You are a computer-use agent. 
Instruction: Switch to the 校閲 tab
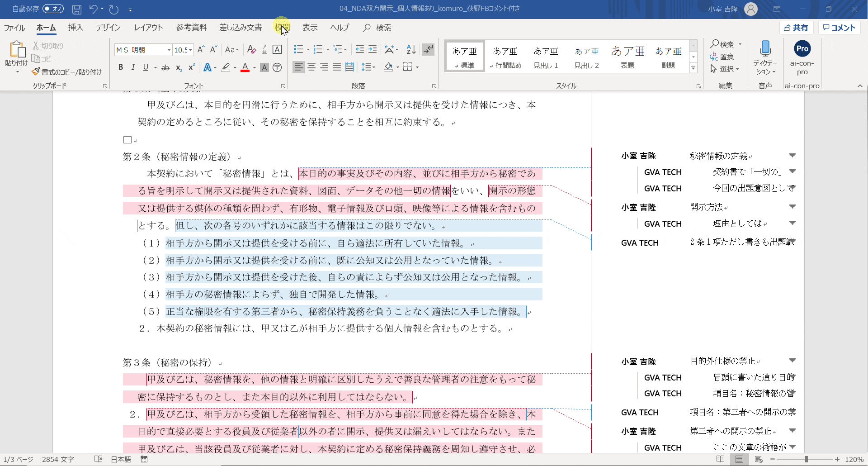282,28
